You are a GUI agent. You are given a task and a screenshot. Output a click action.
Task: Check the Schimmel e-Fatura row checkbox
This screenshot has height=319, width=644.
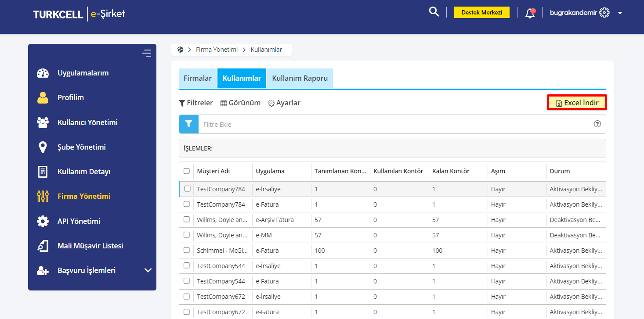click(x=187, y=250)
